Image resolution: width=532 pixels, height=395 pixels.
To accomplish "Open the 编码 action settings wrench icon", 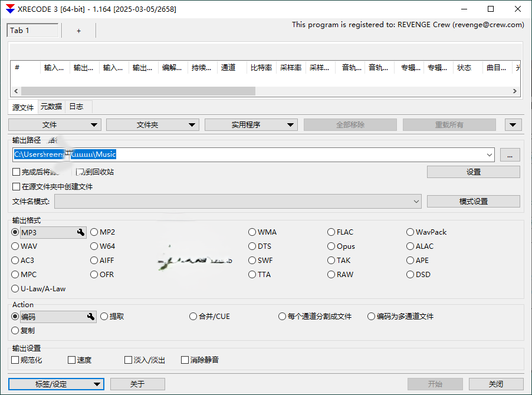I will click(91, 317).
